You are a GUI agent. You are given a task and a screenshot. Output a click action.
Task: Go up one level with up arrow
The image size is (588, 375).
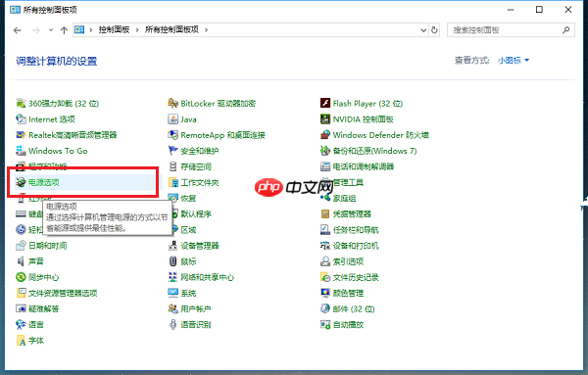point(64,30)
